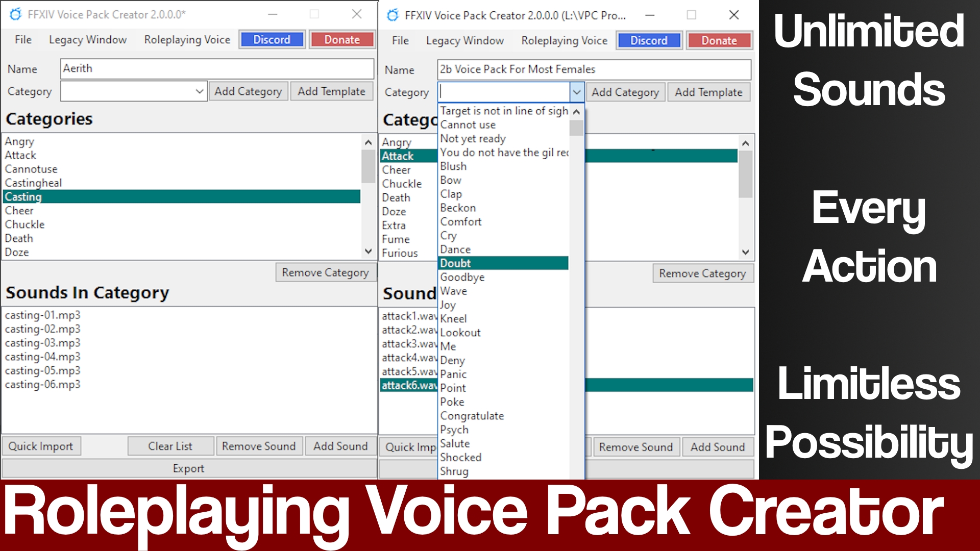Click the Name field containing 'Aerith'
Screen dimensions: 980x551
pyautogui.click(x=216, y=68)
